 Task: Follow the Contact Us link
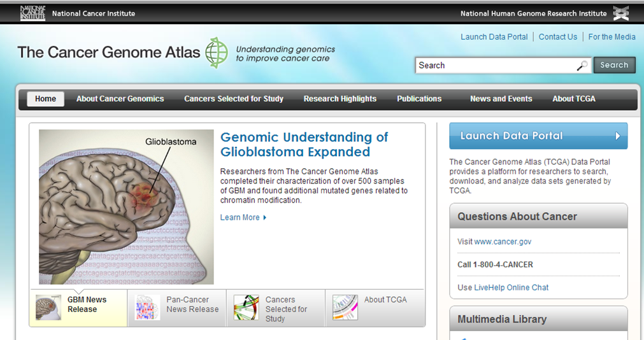point(557,37)
